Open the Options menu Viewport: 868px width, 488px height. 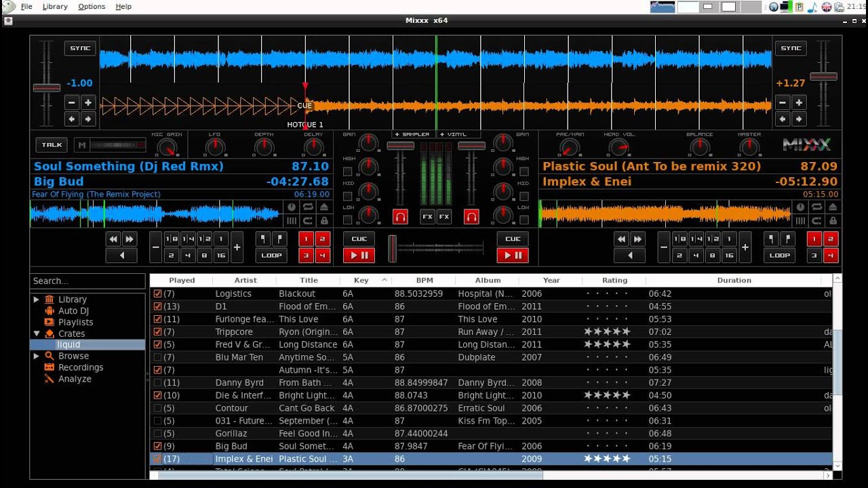click(x=92, y=6)
